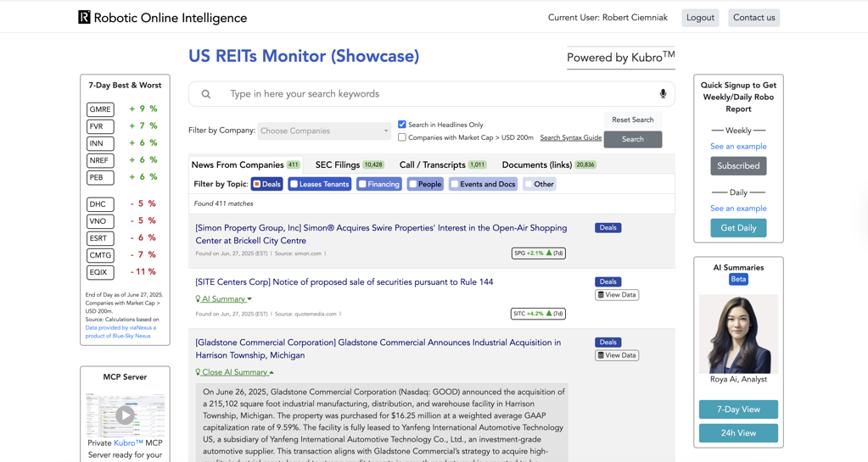
Task: Toggle the People topic filter
Action: 425,184
